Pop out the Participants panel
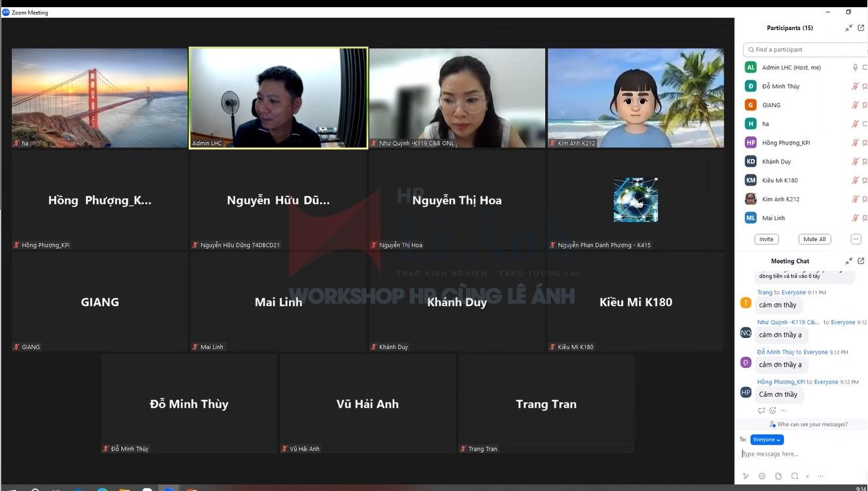Viewport: 868px width, 491px height. (861, 28)
